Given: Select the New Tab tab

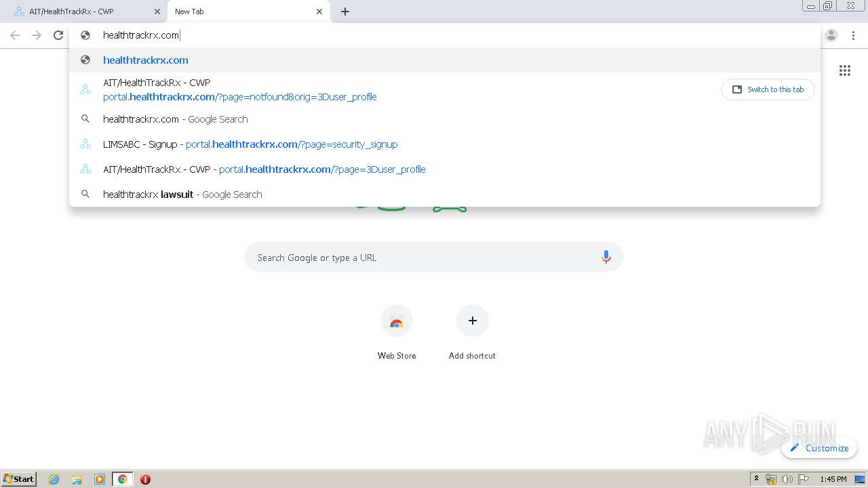Looking at the screenshot, I should point(248,12).
